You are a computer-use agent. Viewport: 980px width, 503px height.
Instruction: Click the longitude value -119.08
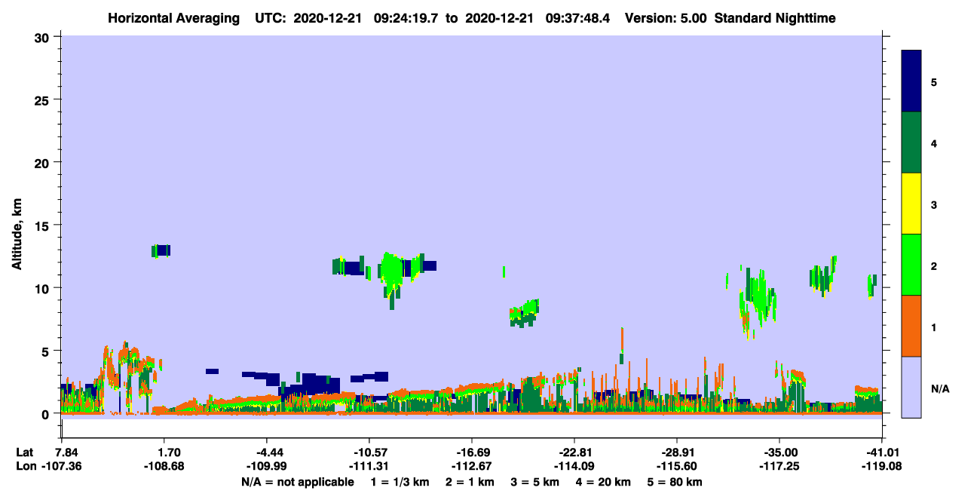click(882, 466)
